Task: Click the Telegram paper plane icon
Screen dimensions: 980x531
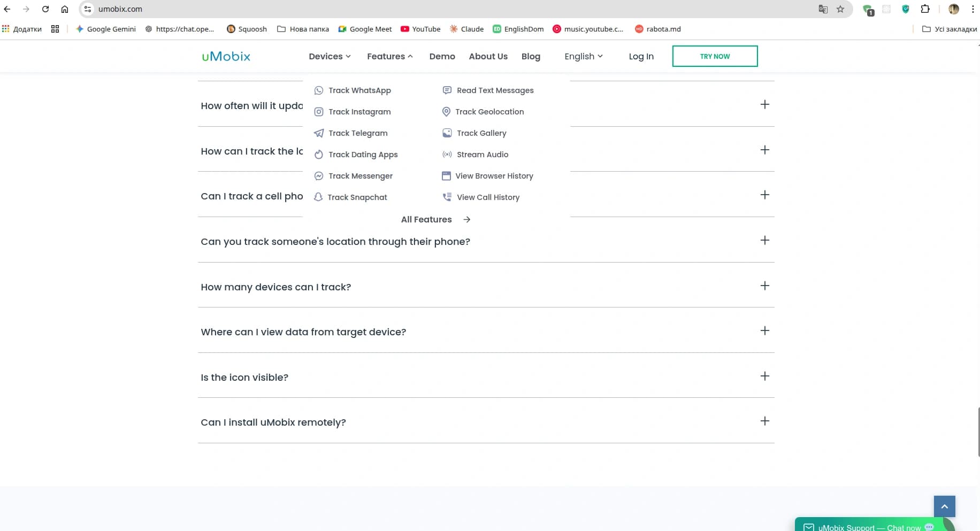Action: coord(319,133)
